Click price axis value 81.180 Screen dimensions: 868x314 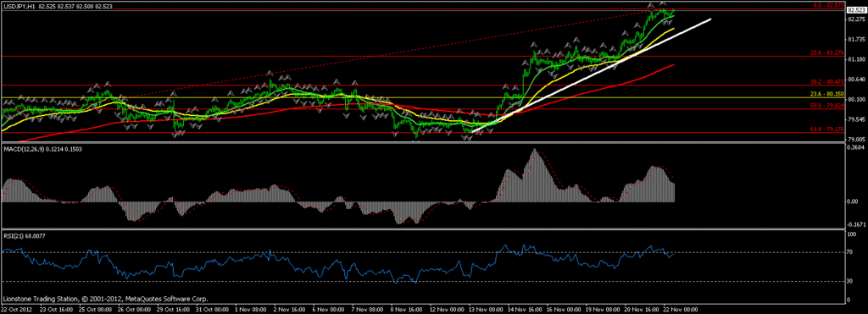(856, 59)
